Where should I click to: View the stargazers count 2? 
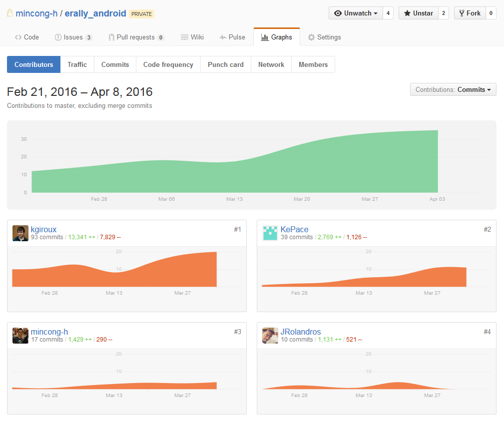(444, 13)
